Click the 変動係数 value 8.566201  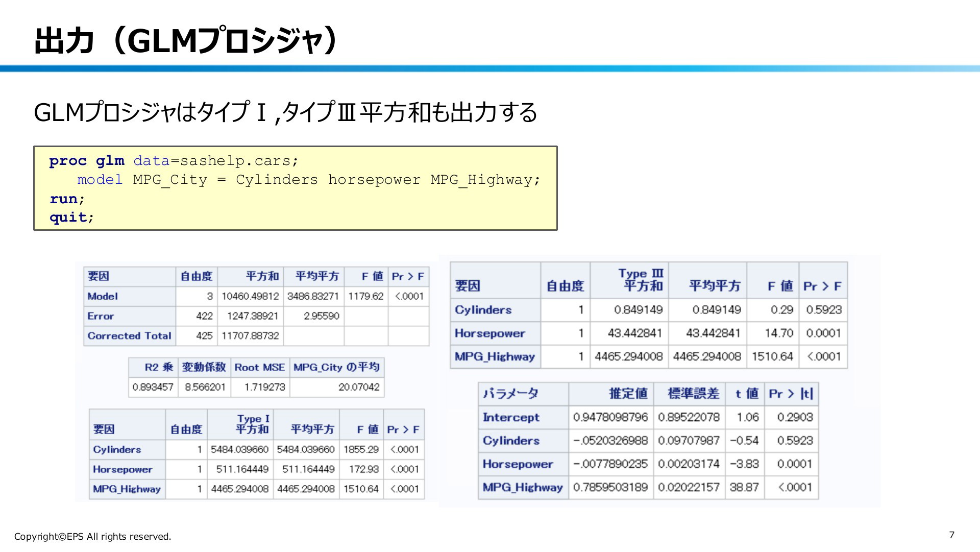point(205,387)
